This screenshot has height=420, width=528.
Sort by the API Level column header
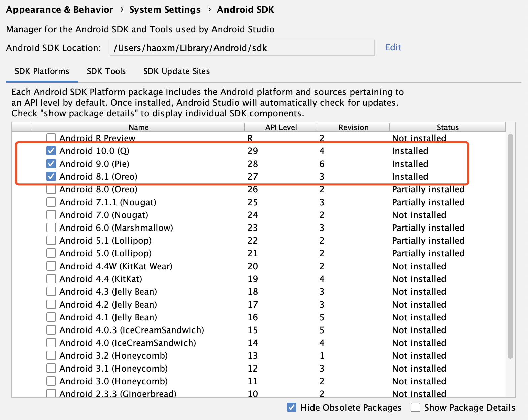[x=281, y=127]
